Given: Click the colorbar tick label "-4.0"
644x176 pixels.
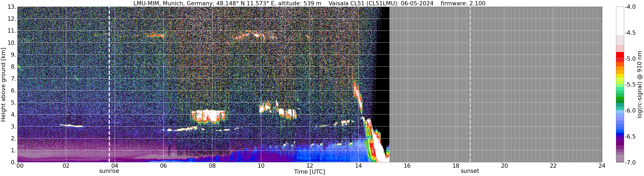Looking at the screenshot, I should 630,7.
